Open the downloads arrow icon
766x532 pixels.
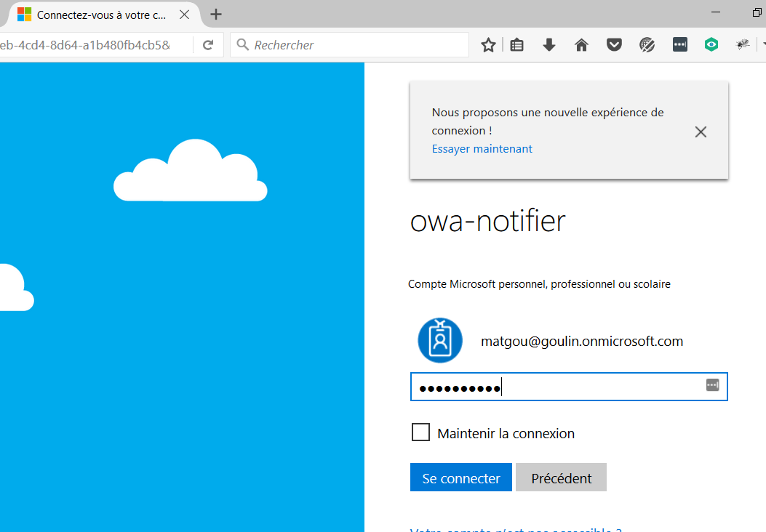coord(549,45)
